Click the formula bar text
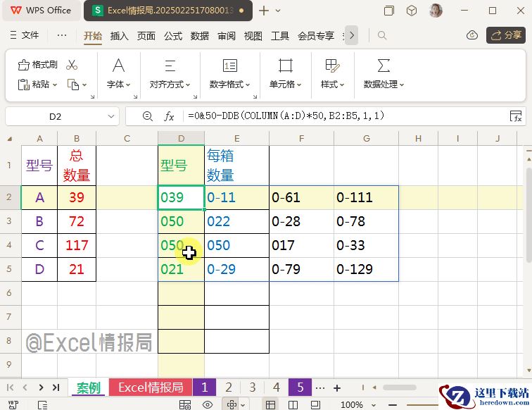Screen dimensions: 532x410 pos(286,116)
